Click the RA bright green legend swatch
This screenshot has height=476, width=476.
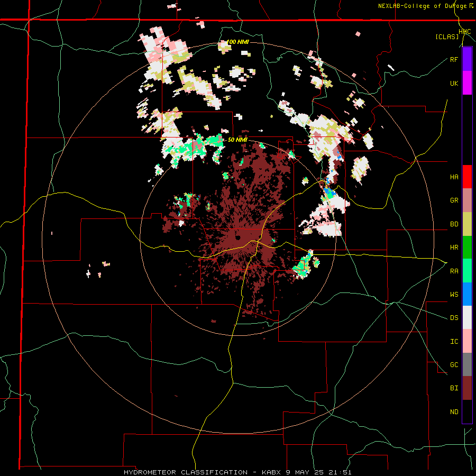[467, 271]
